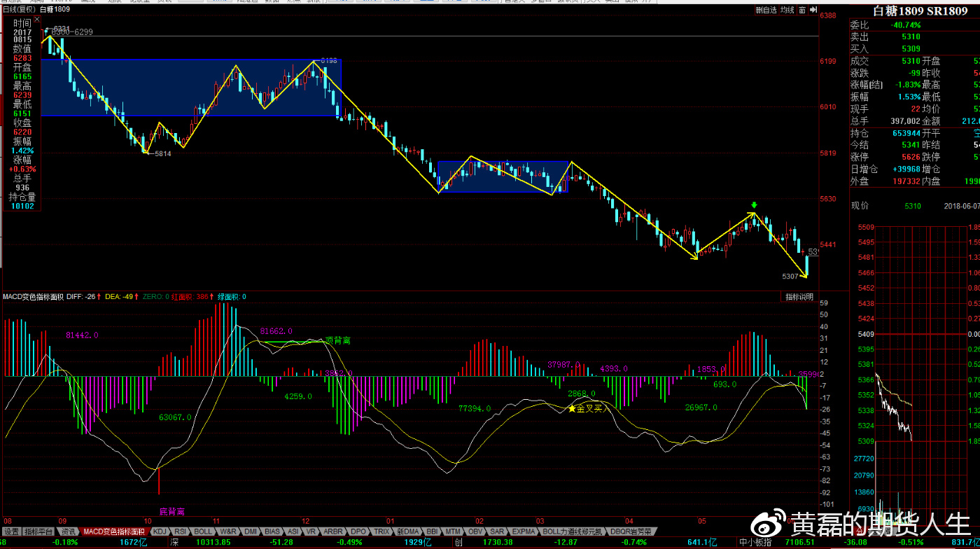Click the 删自选 button above the chart
This screenshot has width=980, height=549.
tap(766, 10)
